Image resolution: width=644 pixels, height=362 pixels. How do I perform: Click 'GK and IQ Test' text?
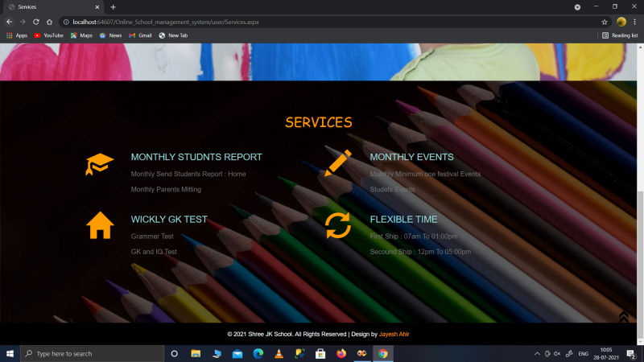point(154,252)
